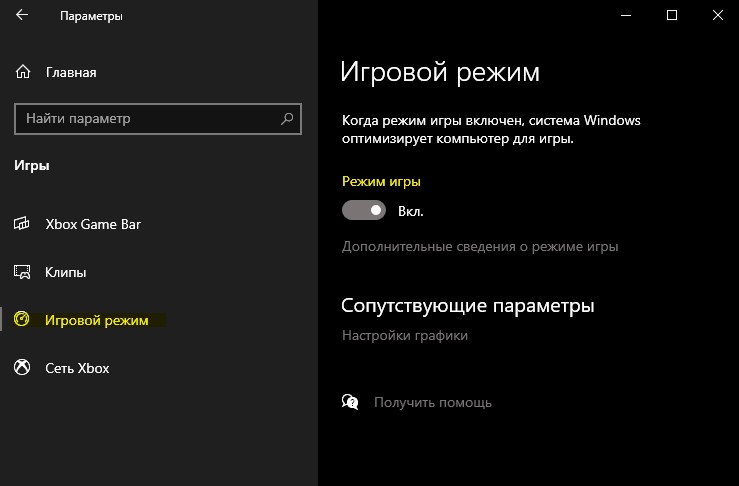
Task: Minimize the Параметры window
Action: click(626, 15)
